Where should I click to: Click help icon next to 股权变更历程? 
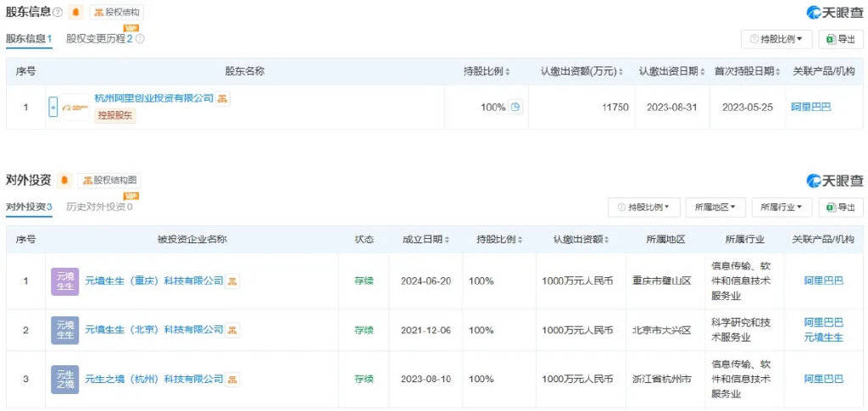(140, 39)
